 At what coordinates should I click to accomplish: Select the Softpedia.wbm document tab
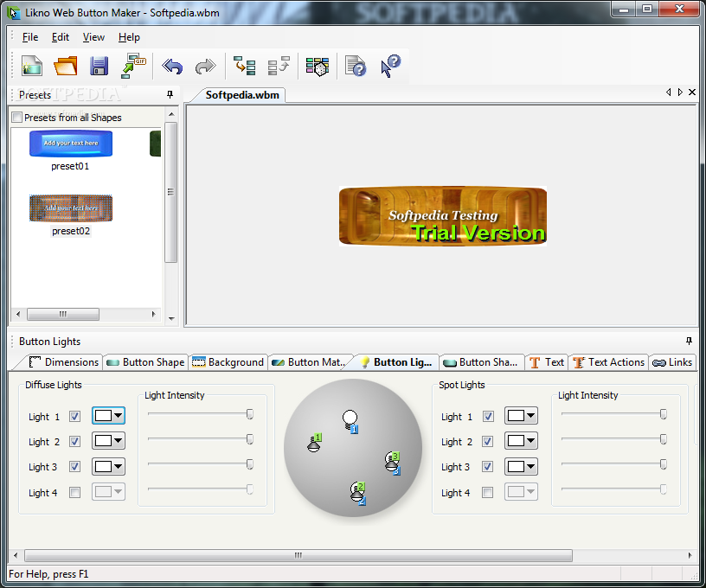point(242,95)
